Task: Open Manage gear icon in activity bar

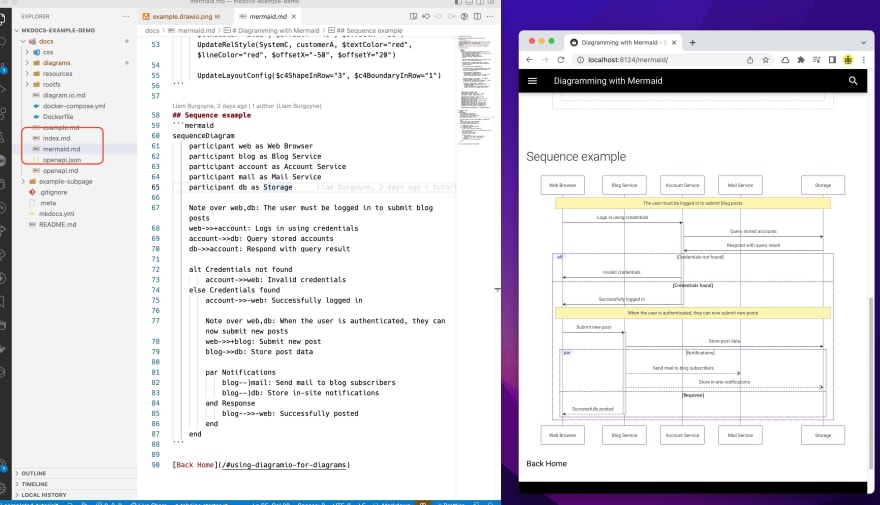Action: (x=3, y=487)
